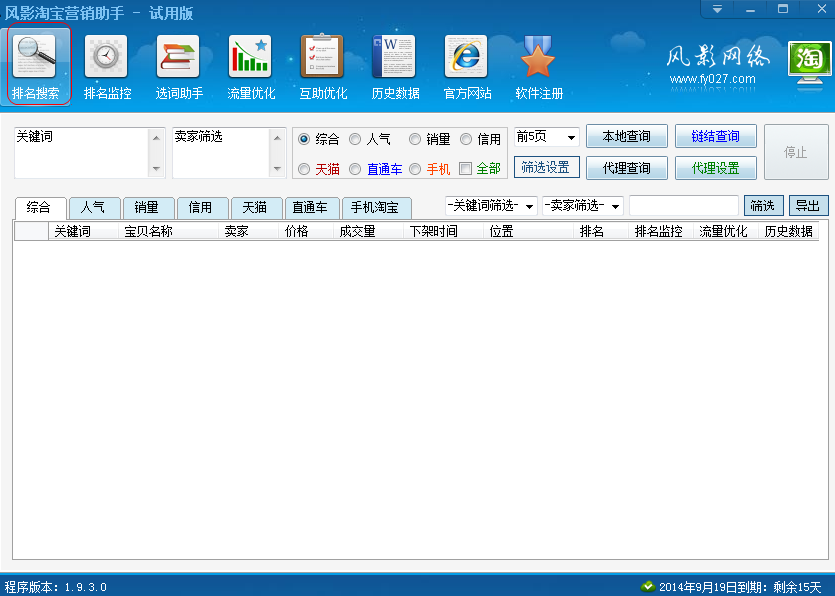Open 筛选设置 filter settings
835x596 pixels.
pos(546,167)
